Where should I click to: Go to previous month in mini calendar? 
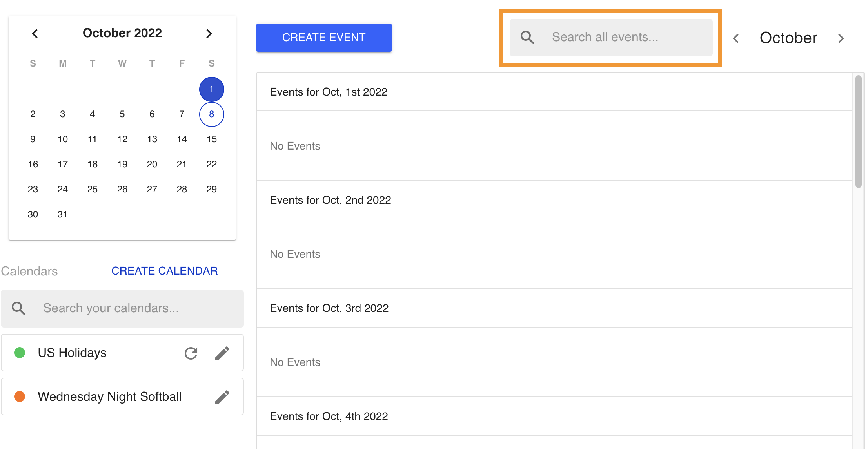[35, 34]
